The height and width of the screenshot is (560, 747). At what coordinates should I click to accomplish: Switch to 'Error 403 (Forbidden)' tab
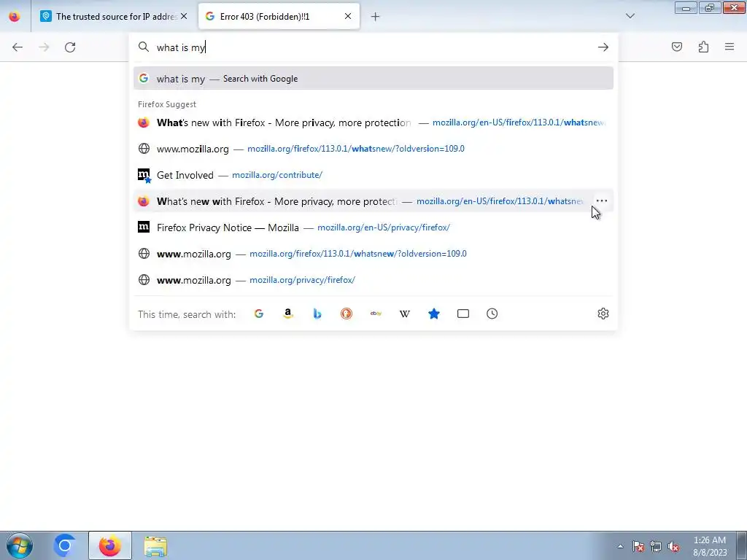[x=279, y=17]
